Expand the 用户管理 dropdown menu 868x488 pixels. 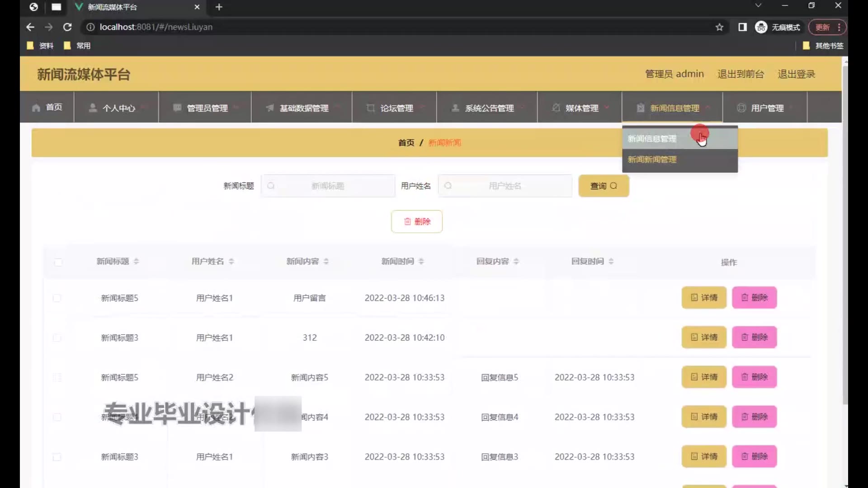(x=767, y=108)
